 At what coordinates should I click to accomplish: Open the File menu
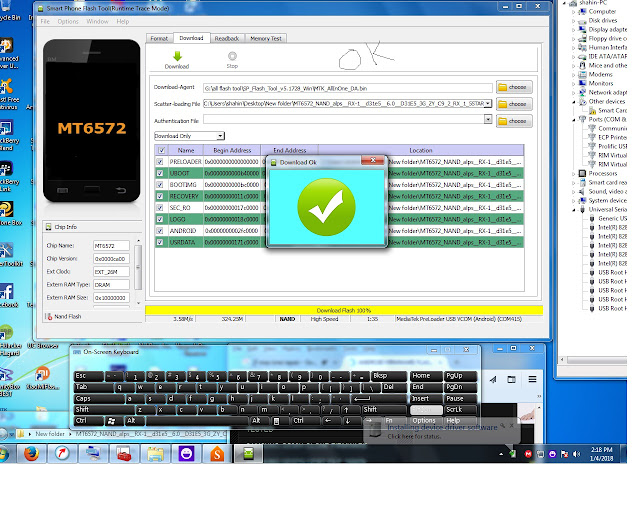pyautogui.click(x=45, y=21)
